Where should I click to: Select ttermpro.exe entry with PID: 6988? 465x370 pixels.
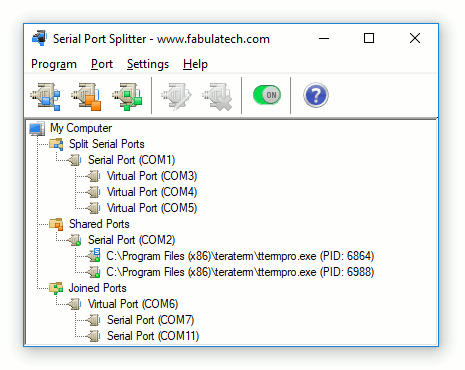(240, 272)
